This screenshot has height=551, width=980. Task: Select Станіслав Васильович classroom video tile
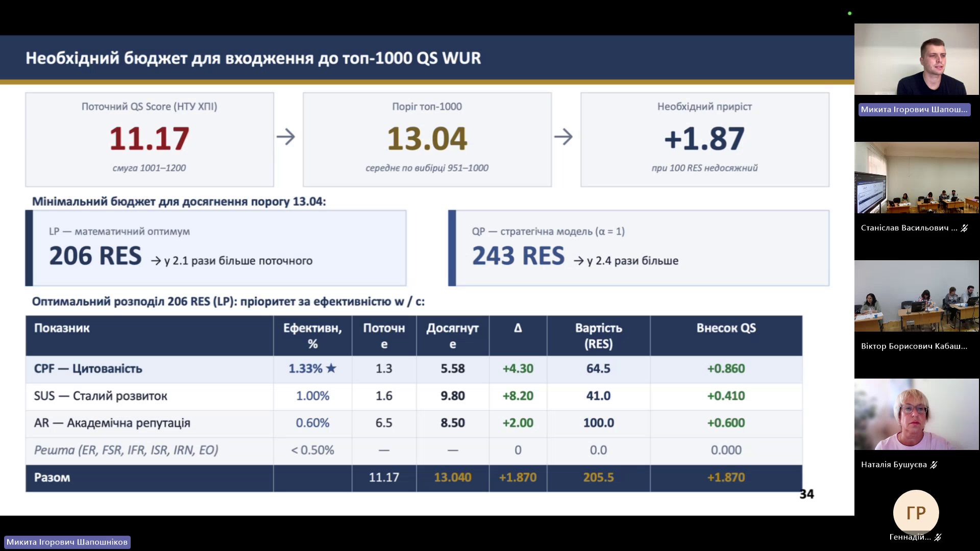[916, 178]
